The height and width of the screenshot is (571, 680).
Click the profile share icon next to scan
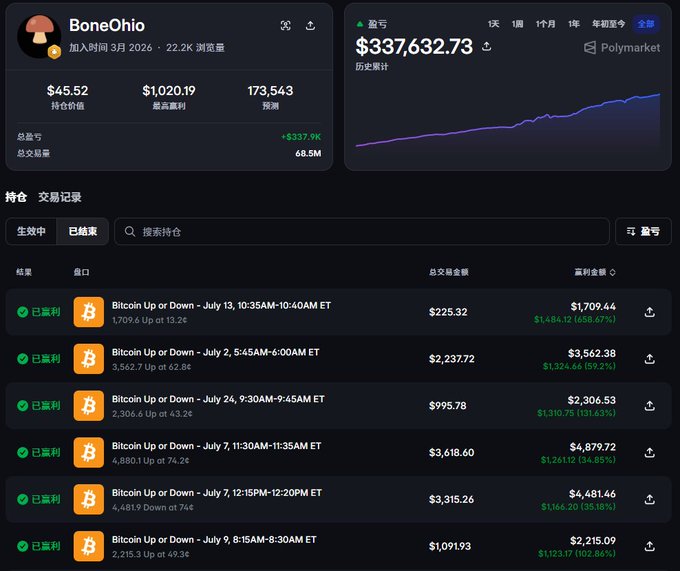coord(311,26)
